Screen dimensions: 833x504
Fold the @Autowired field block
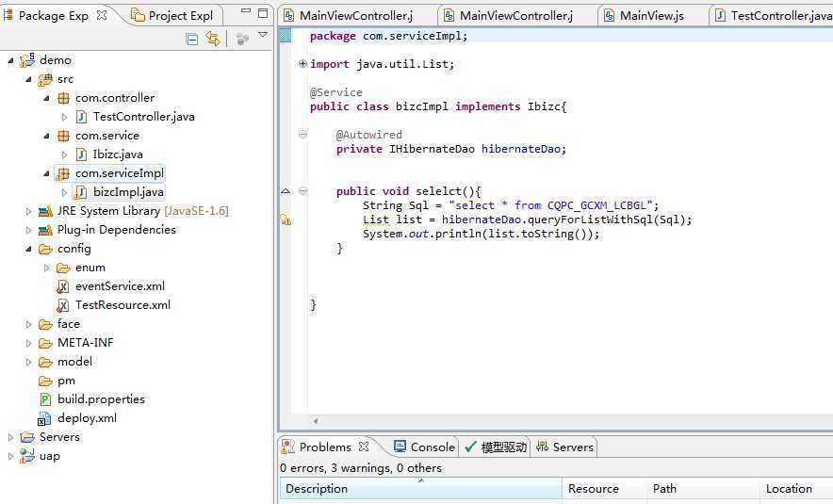pyautogui.click(x=302, y=135)
